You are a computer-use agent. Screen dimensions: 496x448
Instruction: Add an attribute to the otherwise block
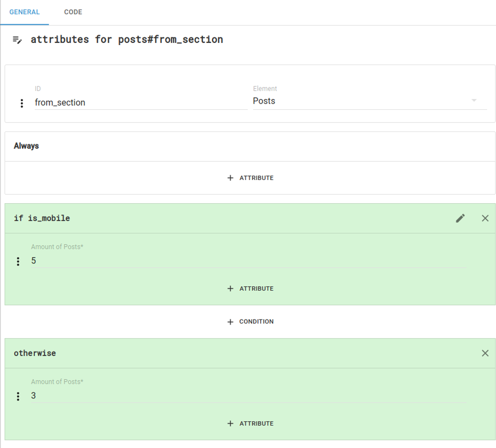click(250, 424)
